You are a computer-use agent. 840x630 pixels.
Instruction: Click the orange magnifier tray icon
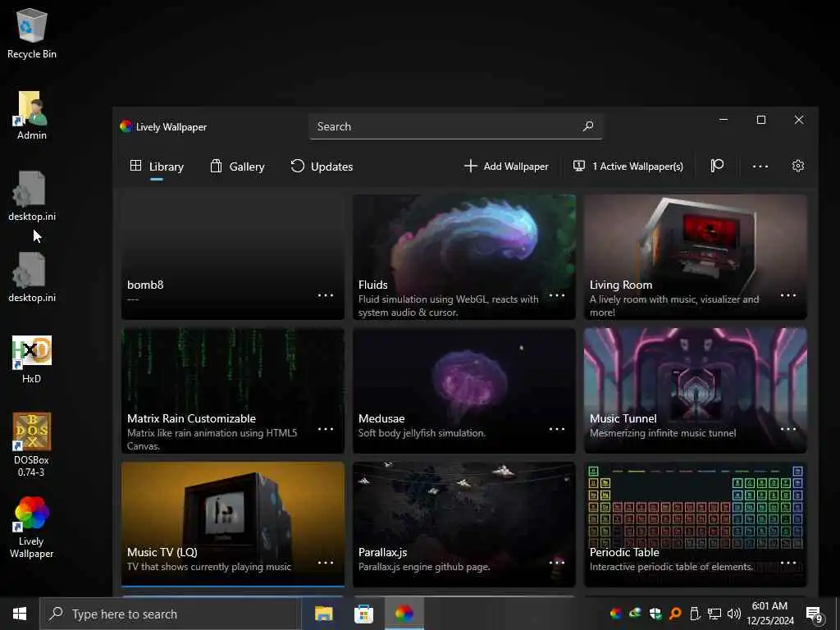pyautogui.click(x=675, y=614)
